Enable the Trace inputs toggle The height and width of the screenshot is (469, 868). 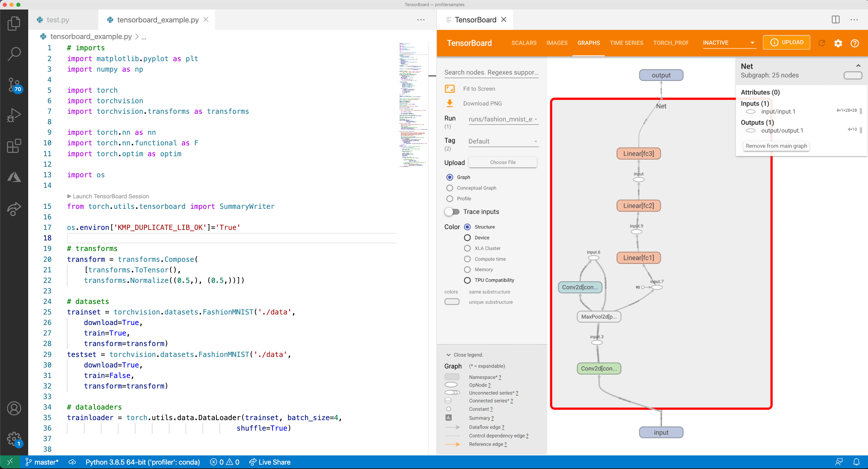click(452, 212)
